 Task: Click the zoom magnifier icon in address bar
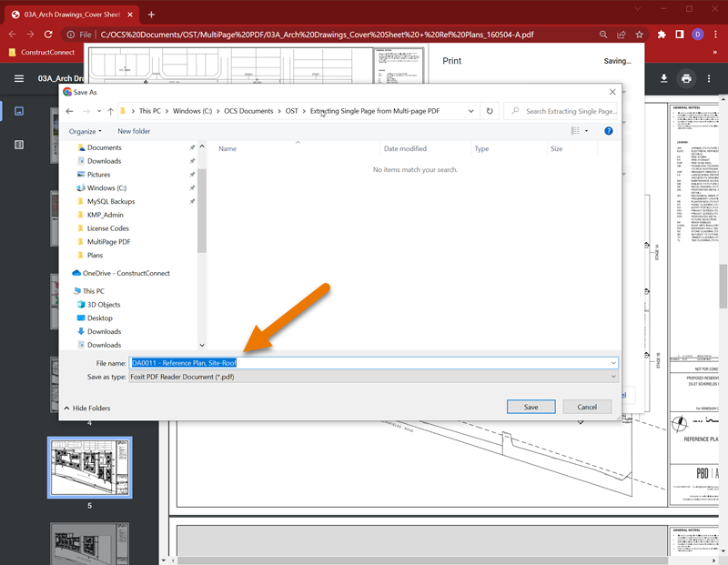click(603, 35)
